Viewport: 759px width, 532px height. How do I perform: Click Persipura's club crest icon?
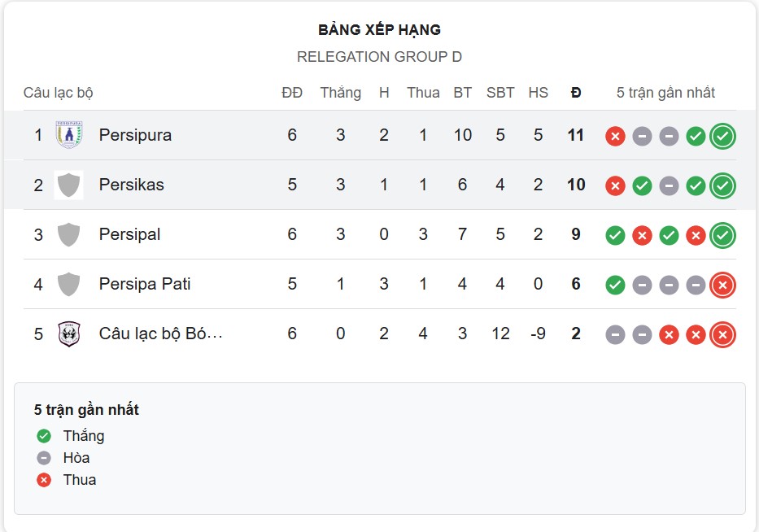69,135
